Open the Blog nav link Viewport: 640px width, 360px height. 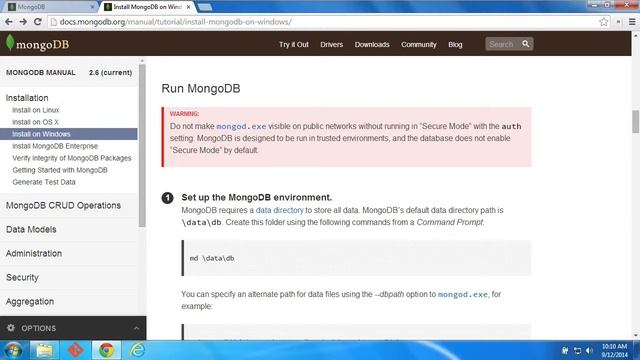coord(455,44)
